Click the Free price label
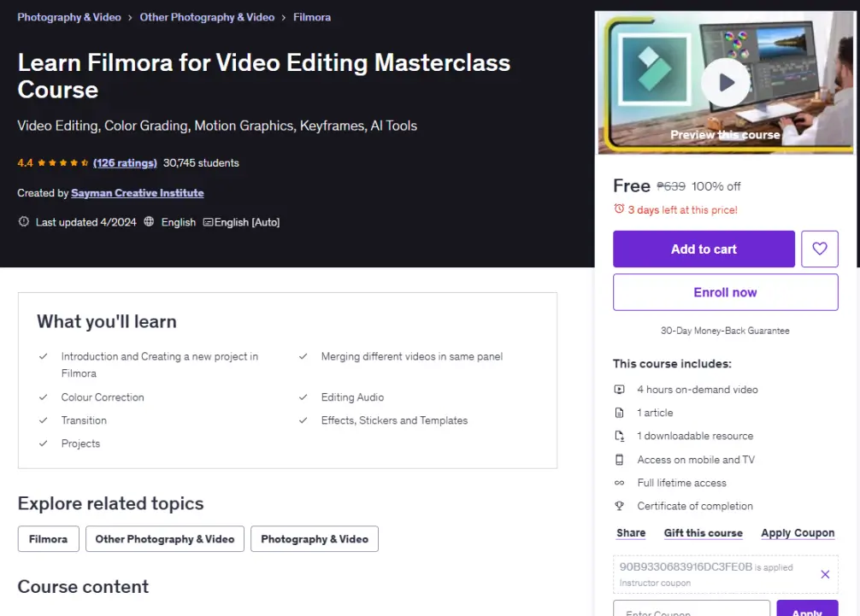860x616 pixels. [x=631, y=185]
